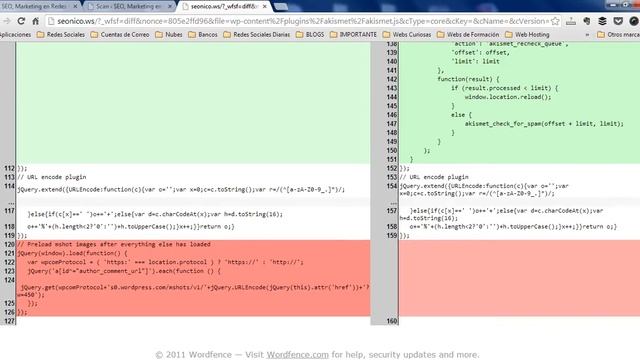Click '// URL encode plugin' on left line 113
This screenshot has height=360, width=640.
pos(52,177)
